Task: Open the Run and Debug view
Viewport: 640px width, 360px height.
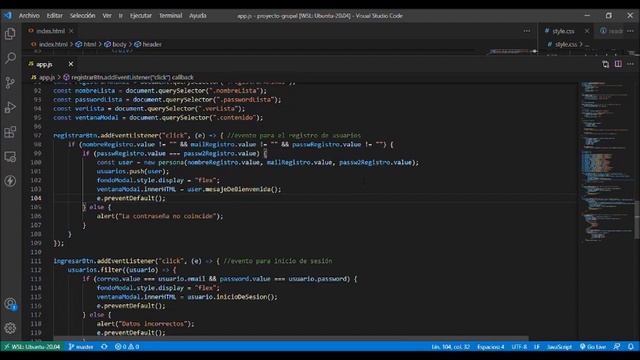Action: click(x=10, y=107)
